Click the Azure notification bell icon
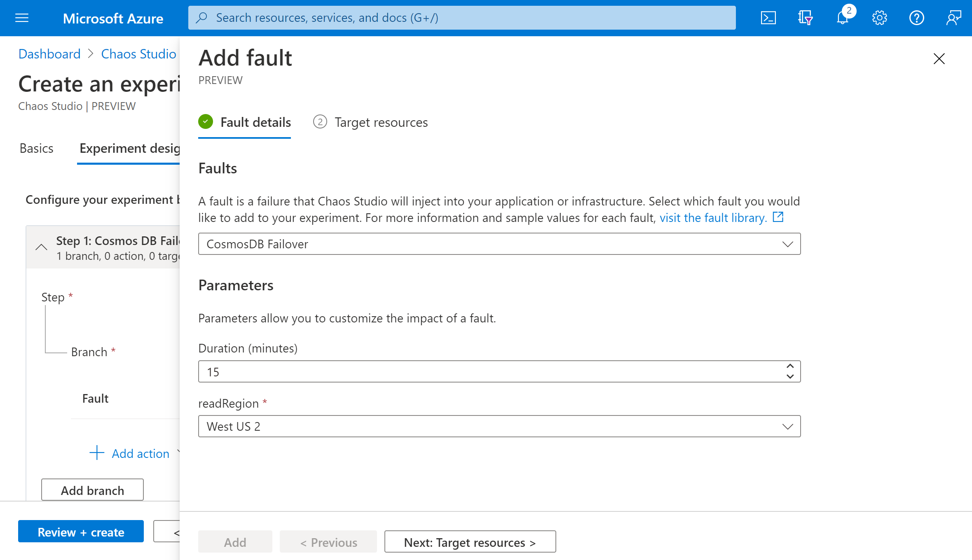The width and height of the screenshot is (972, 560). pyautogui.click(x=843, y=17)
